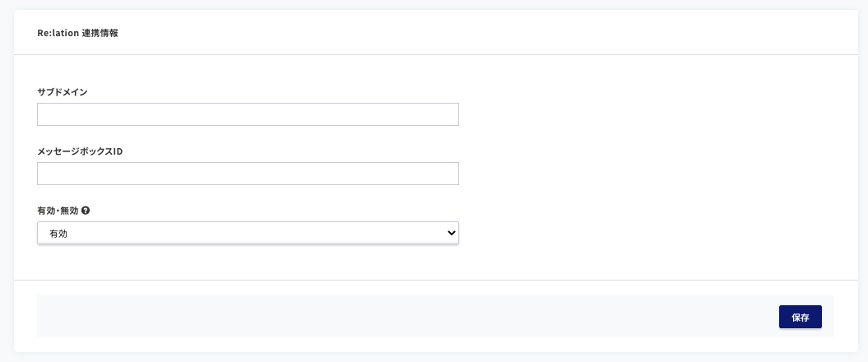The height and width of the screenshot is (362, 868).
Task: Click the サブドメイン field label
Action: point(63,92)
